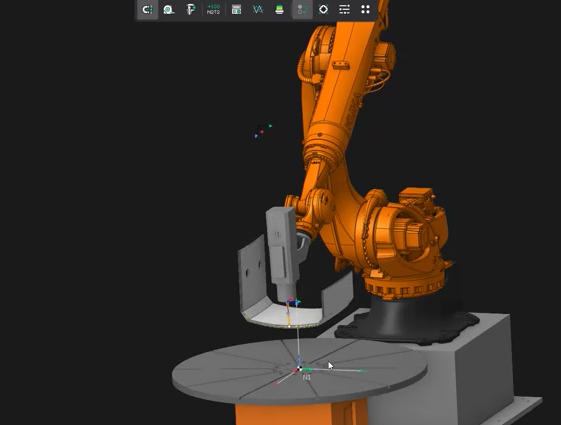Image resolution: width=561 pixels, height=425 pixels.
Task: Click the magnet snap icon in toolbar
Action: [147, 9]
